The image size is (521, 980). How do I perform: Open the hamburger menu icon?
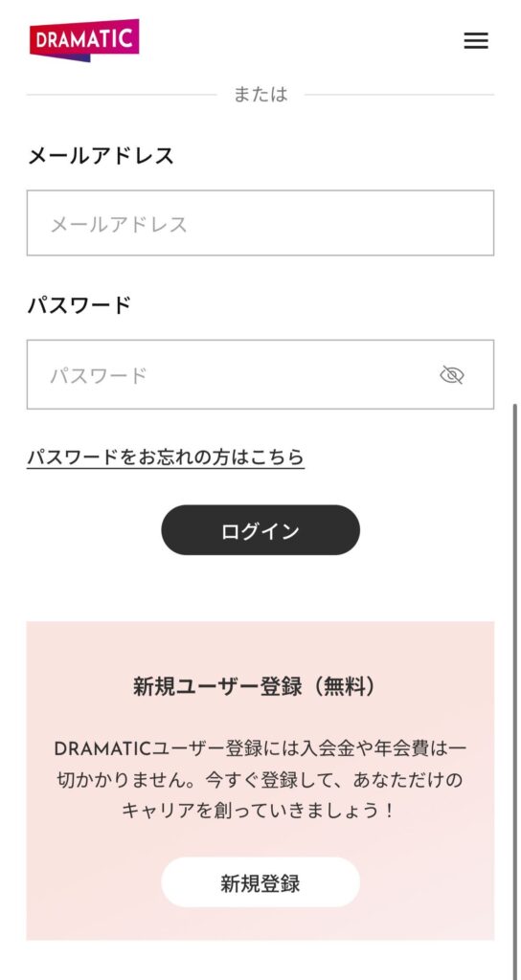tap(475, 40)
